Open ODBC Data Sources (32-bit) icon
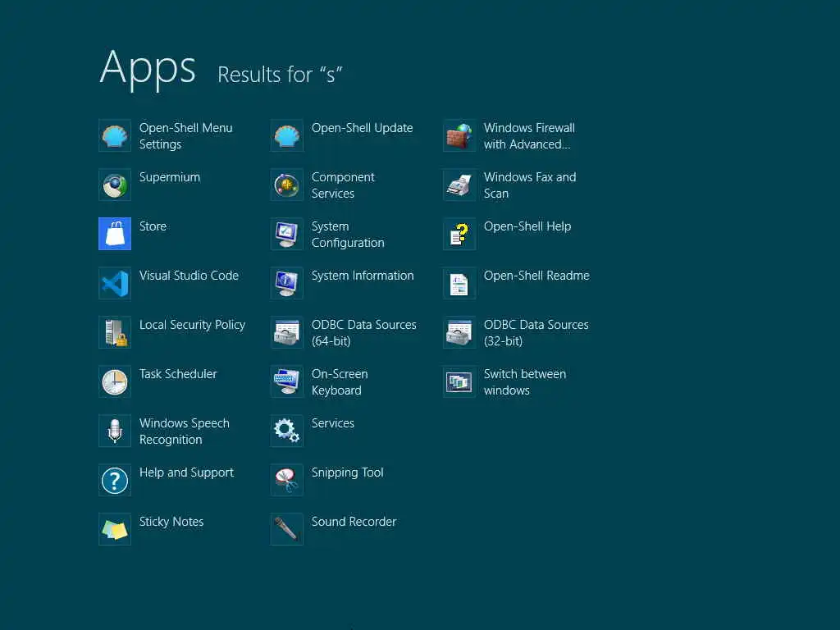The width and height of the screenshot is (840, 630). point(459,332)
